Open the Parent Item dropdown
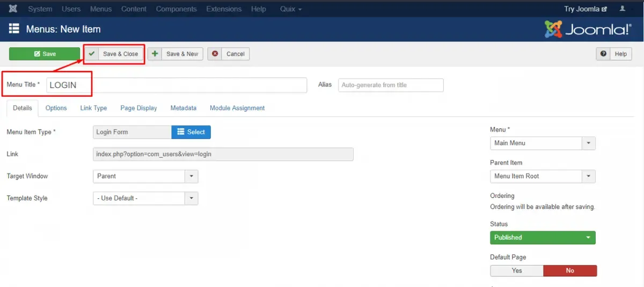 click(543, 176)
